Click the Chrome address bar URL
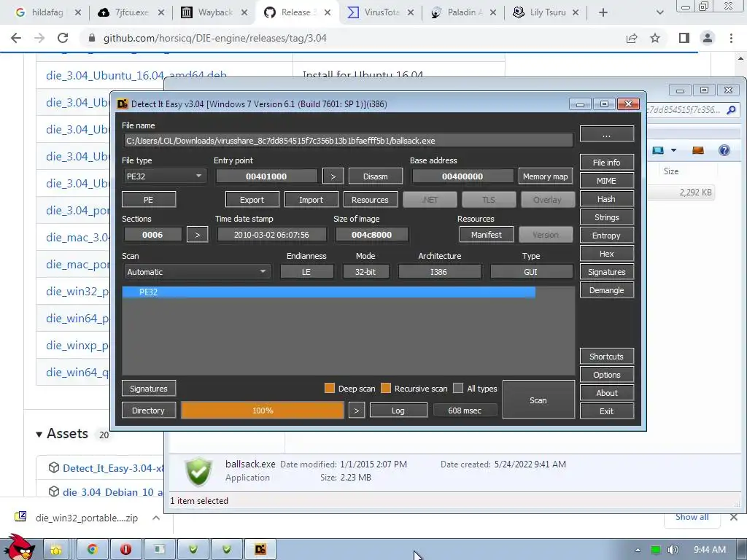This screenshot has height=560, width=747. point(215,38)
